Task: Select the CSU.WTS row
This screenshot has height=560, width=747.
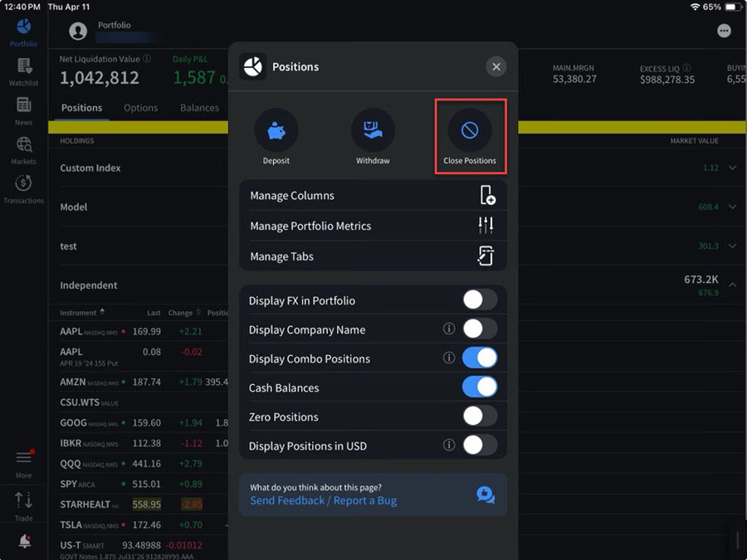Action: [x=138, y=402]
